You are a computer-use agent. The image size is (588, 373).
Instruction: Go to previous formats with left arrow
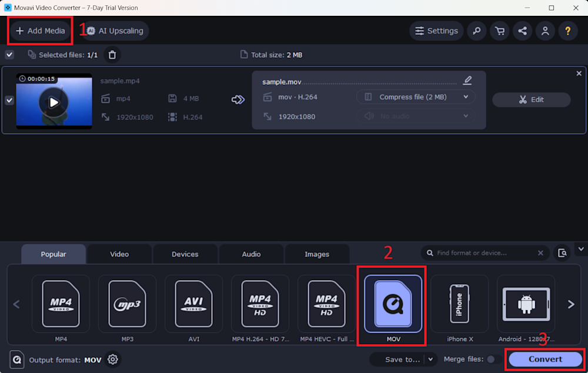tap(16, 304)
